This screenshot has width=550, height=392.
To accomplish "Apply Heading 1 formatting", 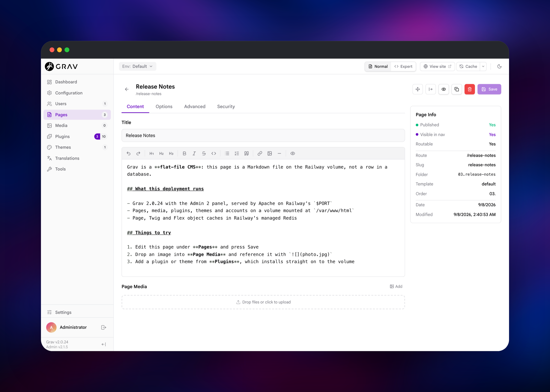I will point(152,153).
